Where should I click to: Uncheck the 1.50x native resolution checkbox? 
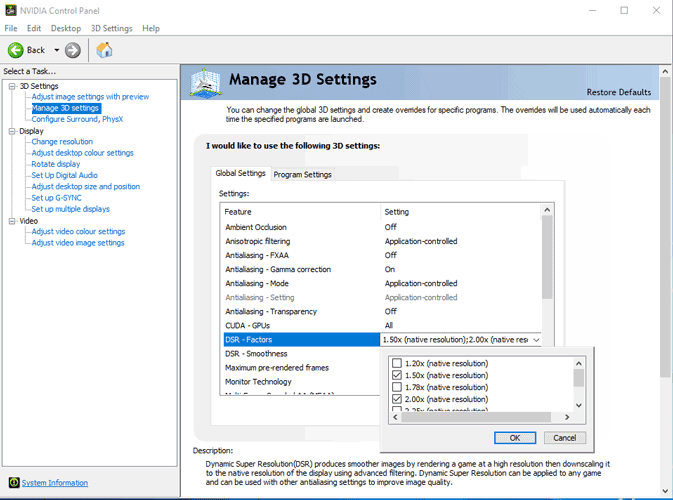click(398, 375)
